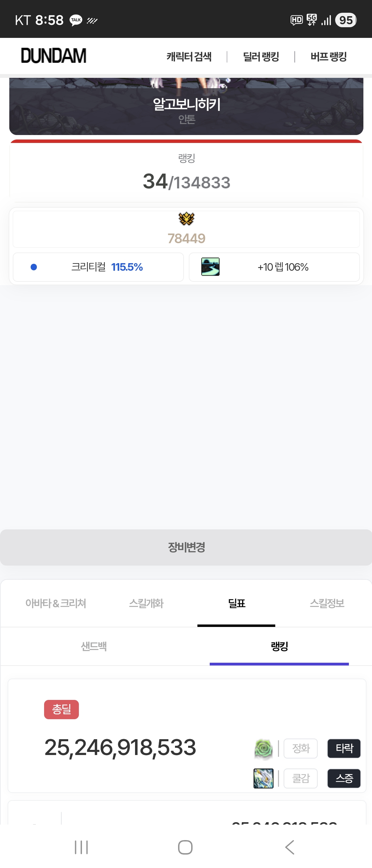Switch to the 샌드백 sub-tab

click(x=94, y=646)
